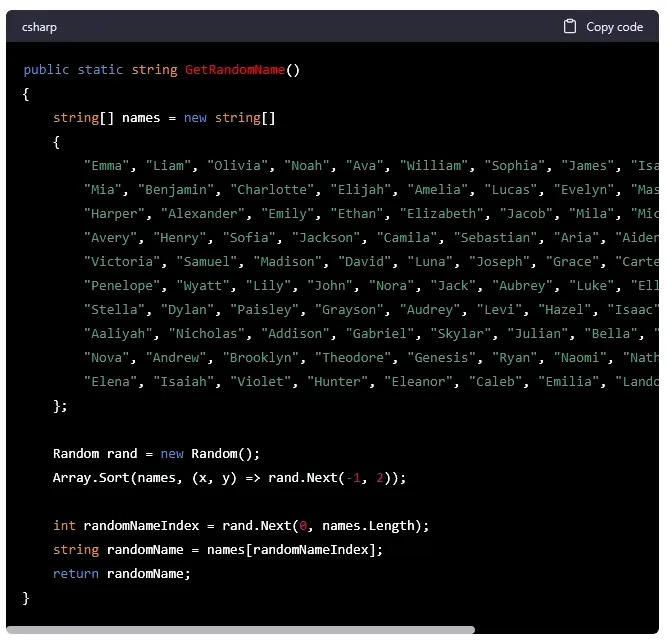
Task: Click the csharp language label
Action: (39, 27)
